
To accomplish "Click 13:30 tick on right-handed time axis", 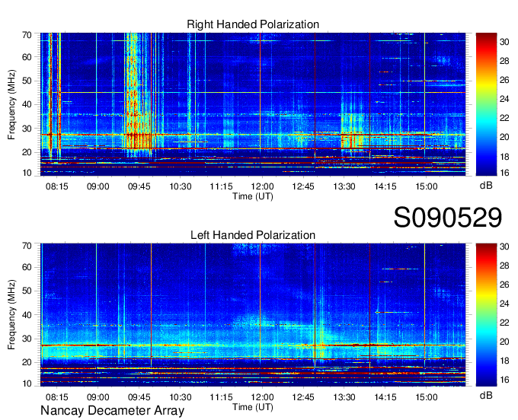I will 344,186.
